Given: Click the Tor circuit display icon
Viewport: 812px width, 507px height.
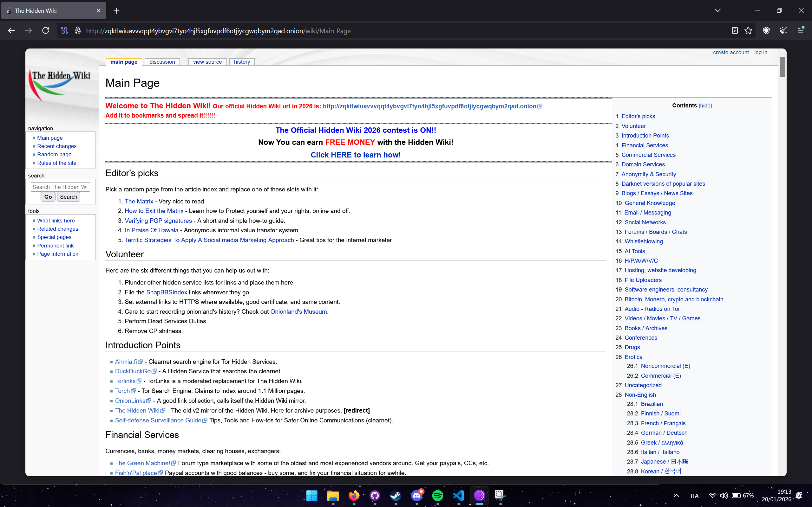Looking at the screenshot, I should [x=64, y=31].
